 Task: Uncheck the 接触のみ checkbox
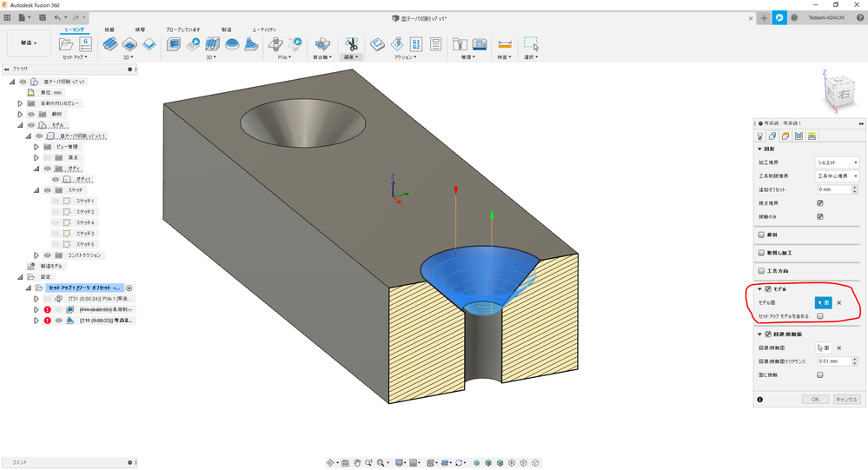(x=820, y=216)
